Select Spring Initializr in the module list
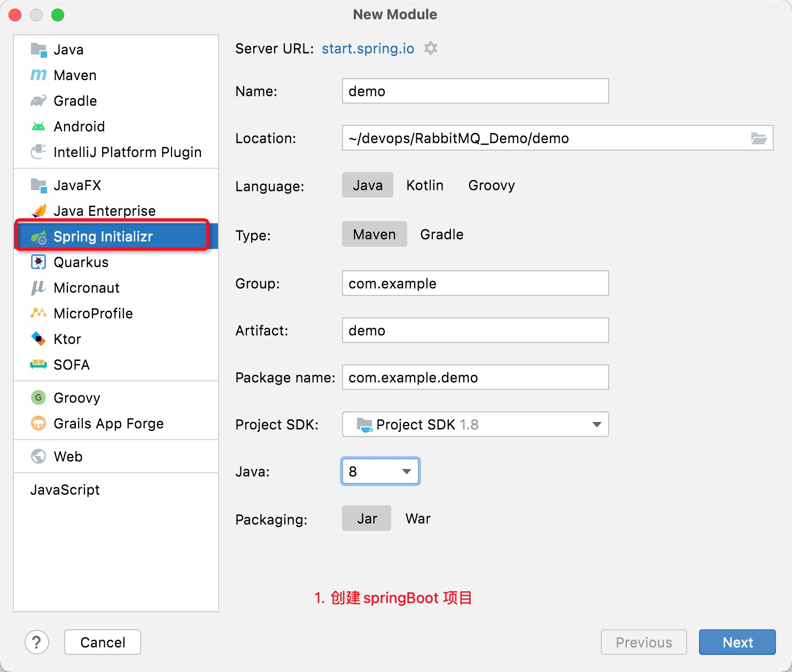 (x=116, y=237)
